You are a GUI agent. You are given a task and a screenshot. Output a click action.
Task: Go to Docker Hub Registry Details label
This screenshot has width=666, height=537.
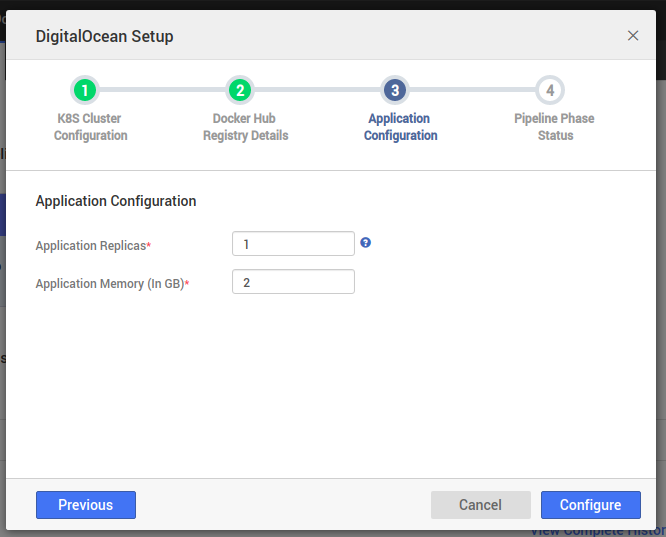245,127
